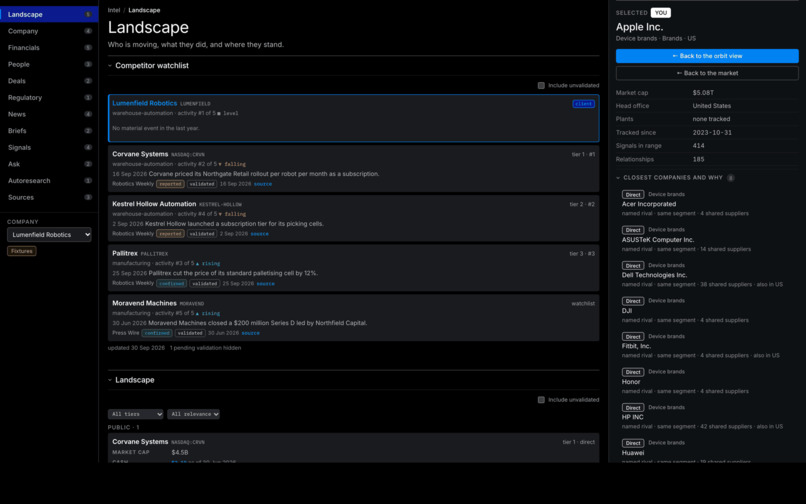Viewport: 806px width, 504px height.
Task: Open the Moravend Machines card title
Action: click(144, 303)
